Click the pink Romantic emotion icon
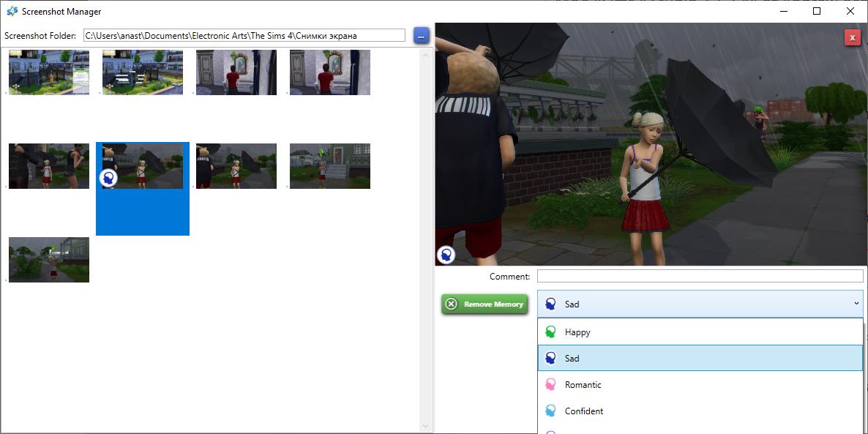868x434 pixels. click(x=551, y=385)
